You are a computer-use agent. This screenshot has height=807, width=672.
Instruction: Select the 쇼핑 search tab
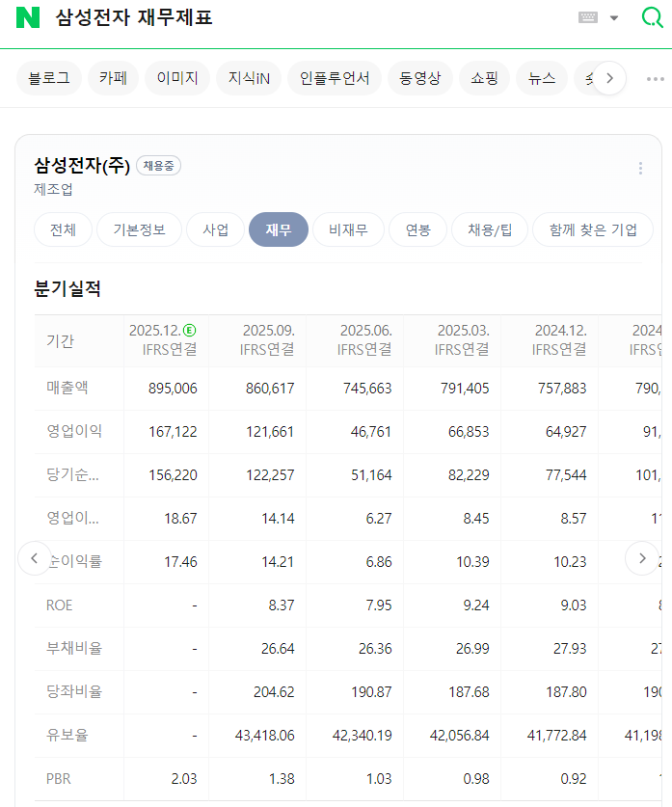484,78
